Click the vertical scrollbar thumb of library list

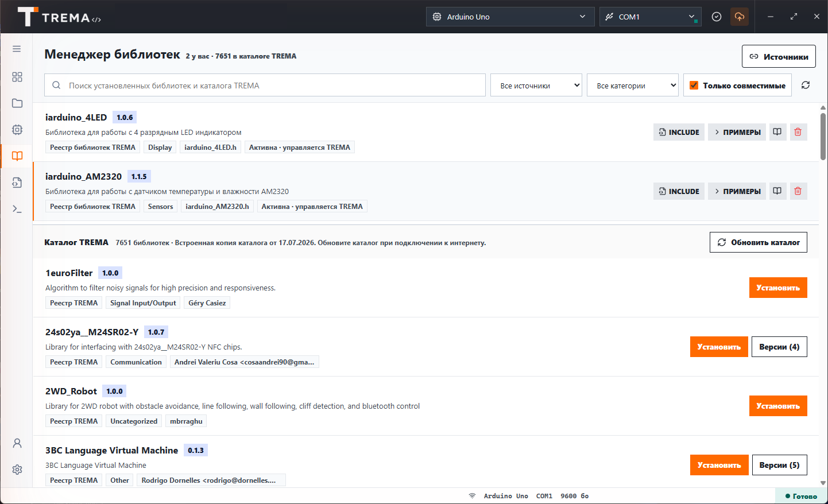tap(823, 136)
